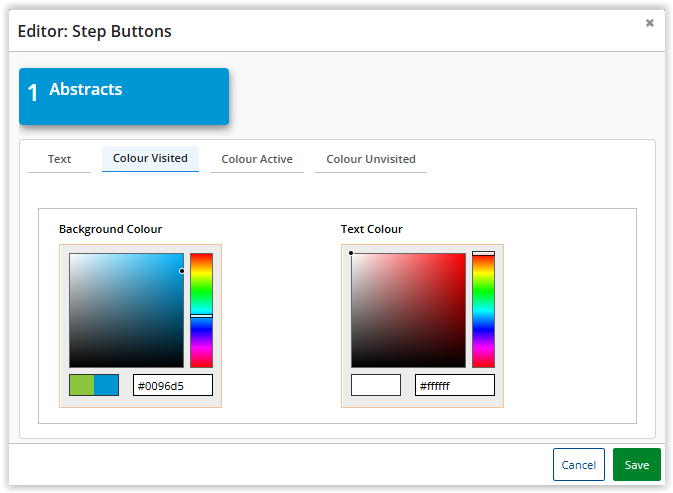Focus the #ffffff hex input field

(454, 385)
